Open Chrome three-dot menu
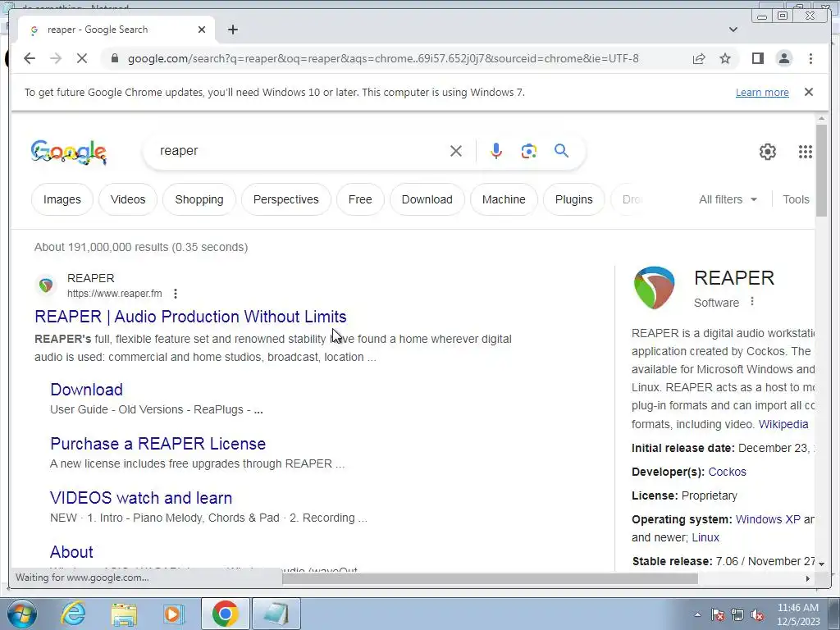The image size is (840, 630). point(810,58)
